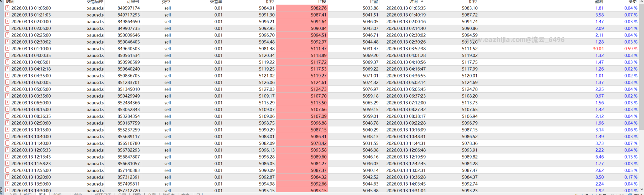Click open time 2026.03.13 13:50:00
Viewport: 644px width, 195px height.
(31, 184)
